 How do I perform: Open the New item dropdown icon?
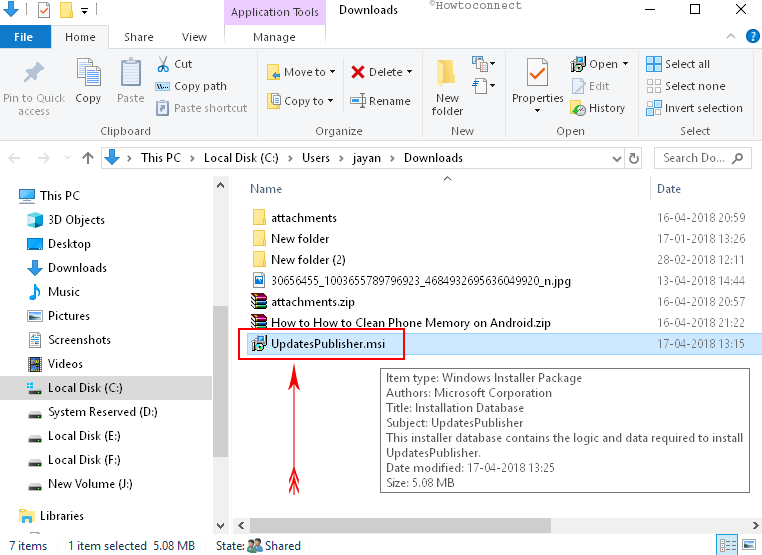pos(483,64)
